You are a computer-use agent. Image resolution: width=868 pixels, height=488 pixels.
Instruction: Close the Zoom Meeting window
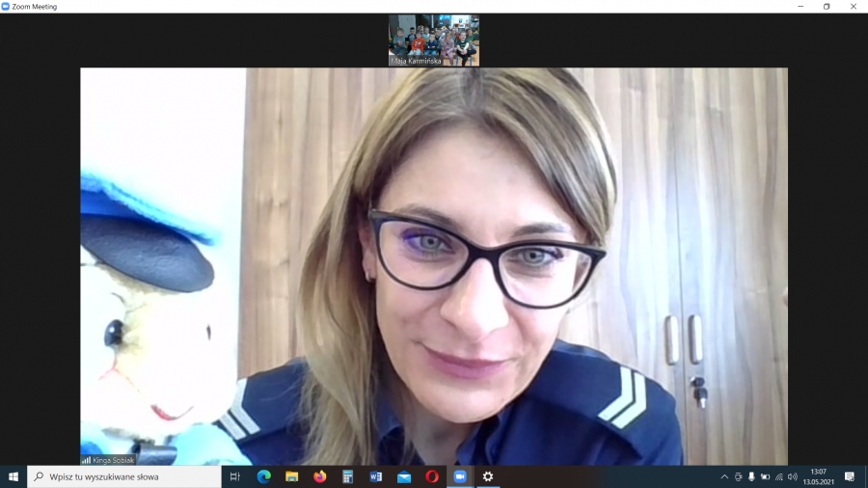click(x=854, y=7)
